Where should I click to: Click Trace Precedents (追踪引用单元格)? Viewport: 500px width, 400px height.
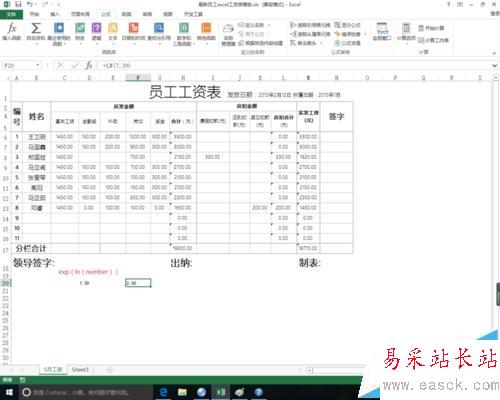point(310,25)
